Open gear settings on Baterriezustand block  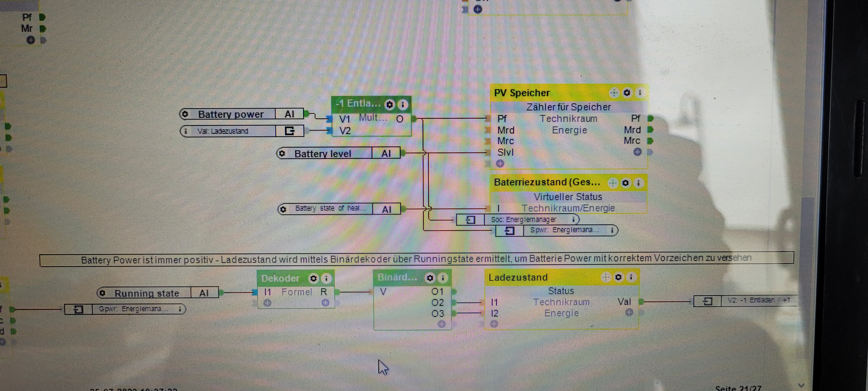pos(625,183)
